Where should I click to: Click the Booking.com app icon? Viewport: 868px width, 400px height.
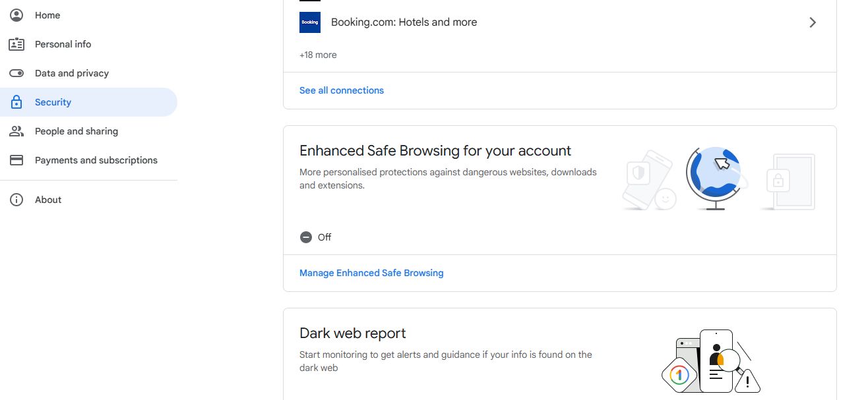click(x=310, y=22)
